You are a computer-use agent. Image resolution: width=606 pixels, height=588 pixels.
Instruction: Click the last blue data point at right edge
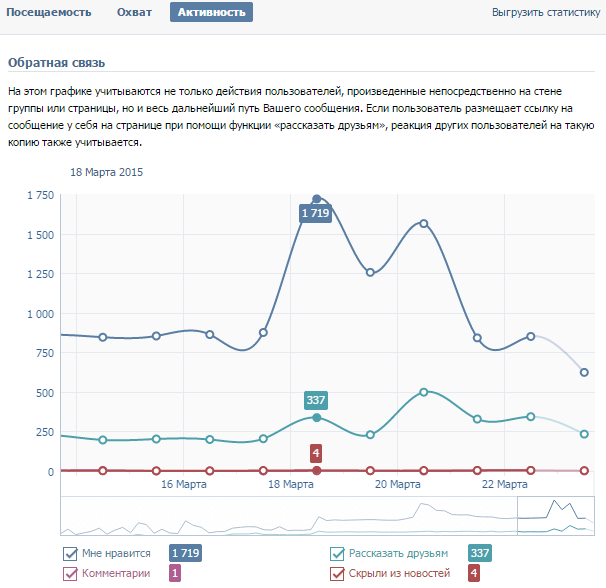click(585, 372)
